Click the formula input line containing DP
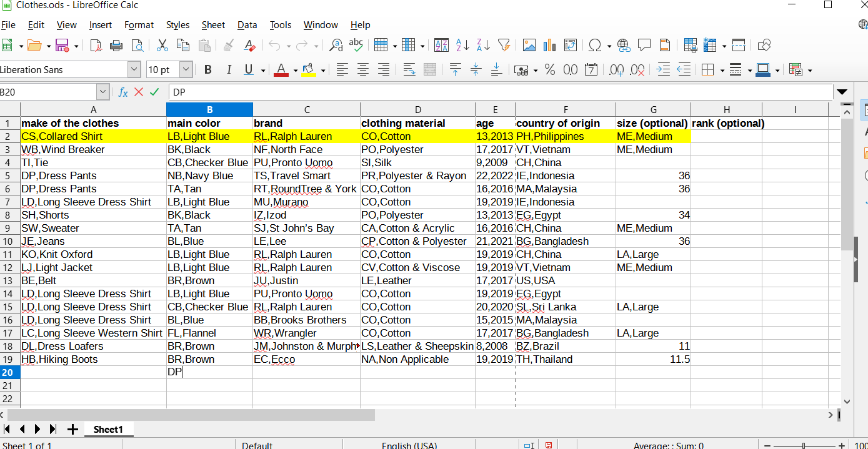 click(x=501, y=92)
